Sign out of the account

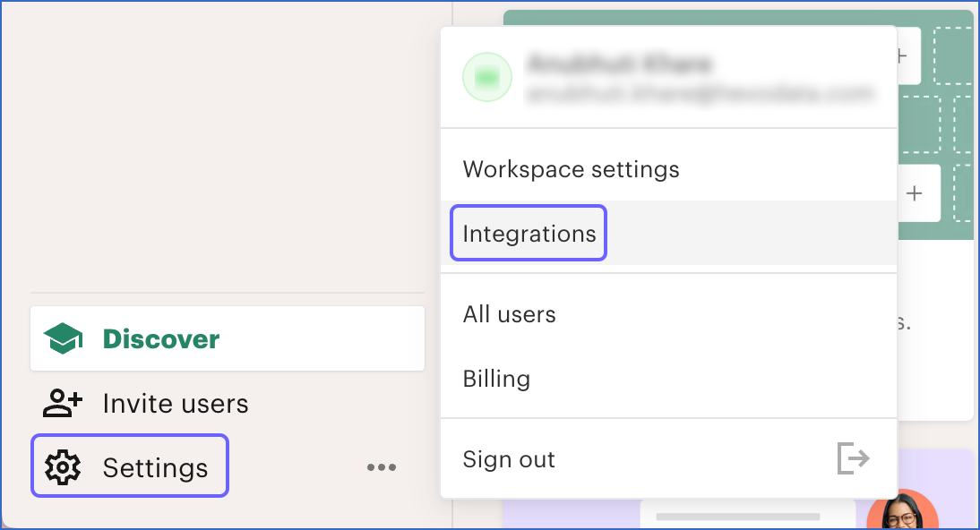[508, 458]
